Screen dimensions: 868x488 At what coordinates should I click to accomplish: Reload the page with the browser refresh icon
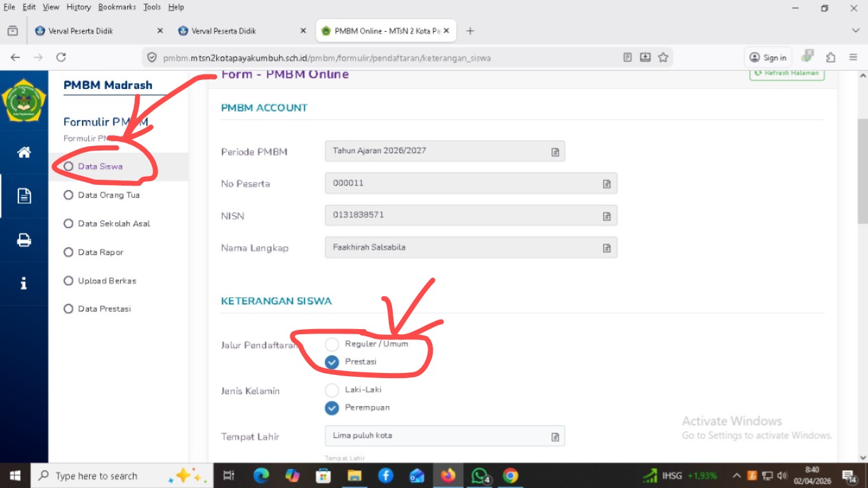point(61,57)
